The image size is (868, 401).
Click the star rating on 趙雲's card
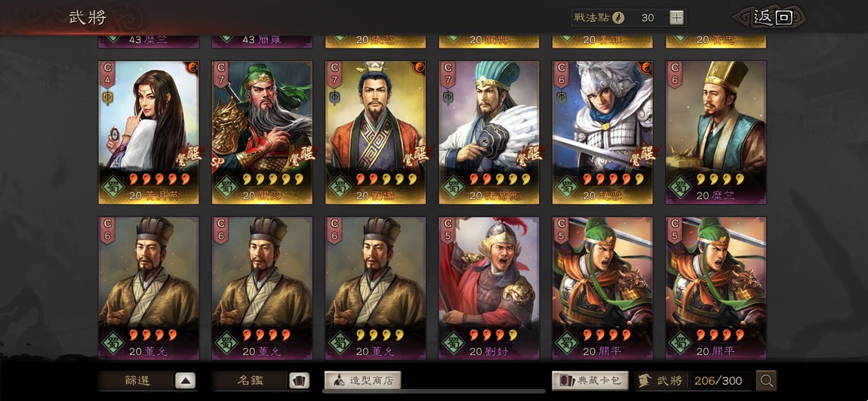click(x=614, y=179)
